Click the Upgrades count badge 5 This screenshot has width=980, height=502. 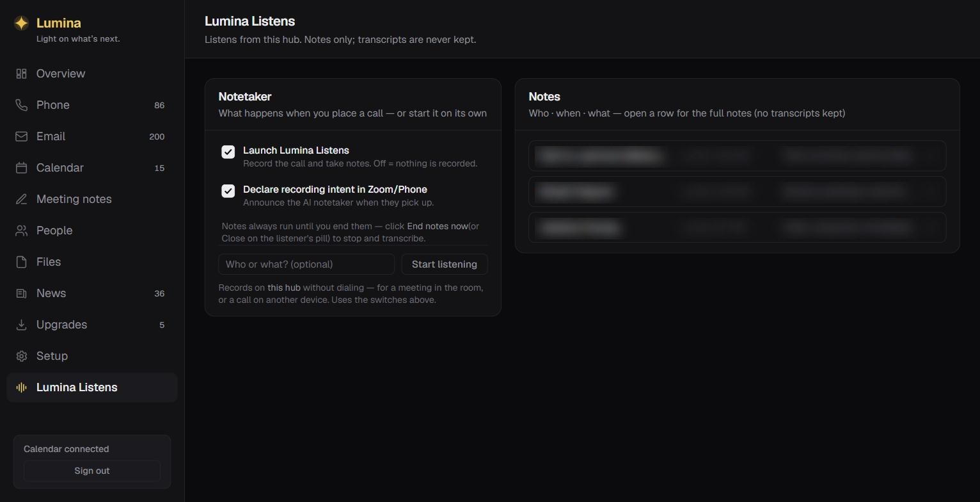click(162, 325)
